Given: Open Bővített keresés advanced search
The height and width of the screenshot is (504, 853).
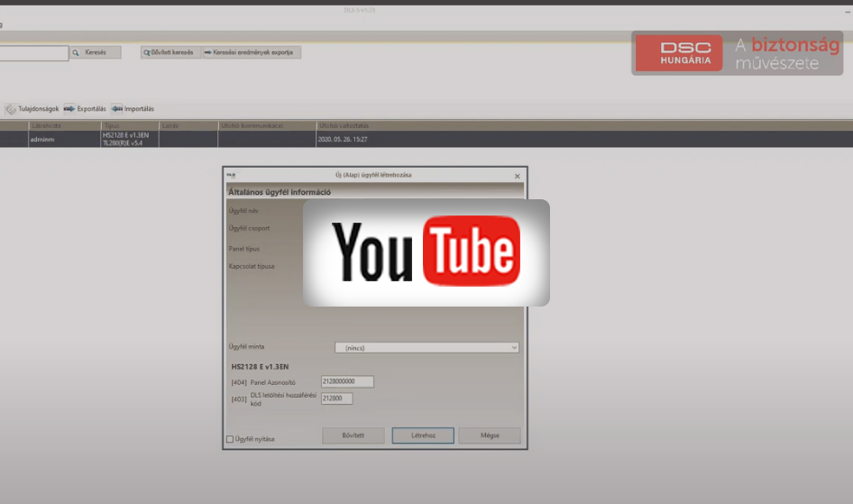Looking at the screenshot, I should point(170,52).
